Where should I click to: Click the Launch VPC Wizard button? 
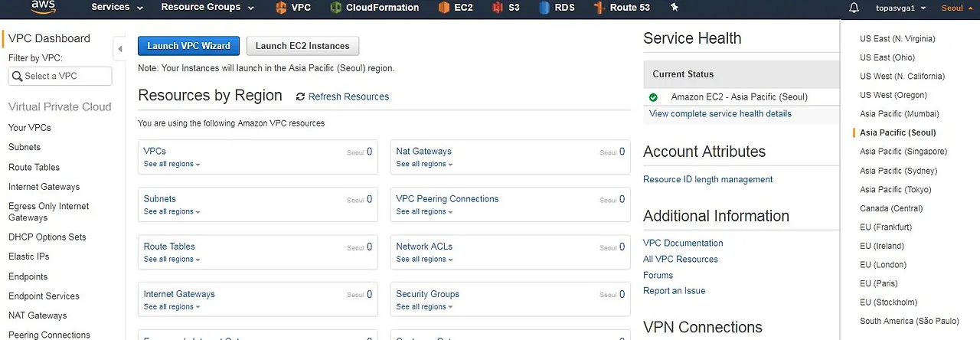click(x=188, y=46)
